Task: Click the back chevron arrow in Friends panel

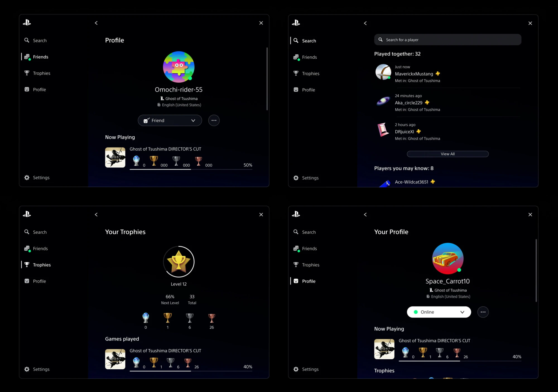Action: point(365,23)
